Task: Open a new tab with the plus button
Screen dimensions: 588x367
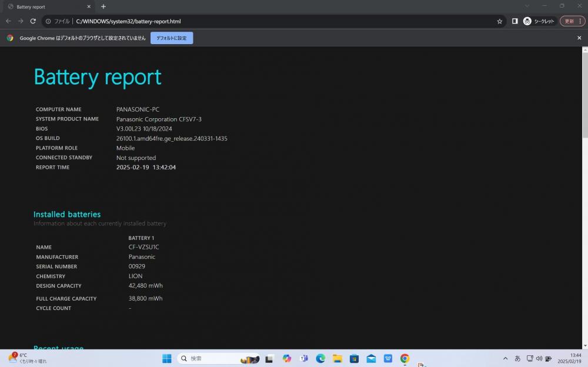Action: [103, 6]
